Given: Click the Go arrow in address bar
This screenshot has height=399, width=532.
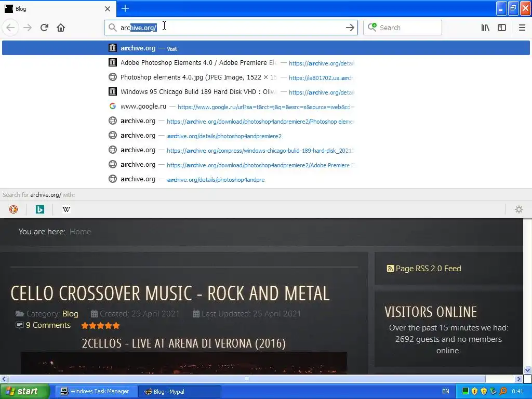Looking at the screenshot, I should click(x=350, y=28).
